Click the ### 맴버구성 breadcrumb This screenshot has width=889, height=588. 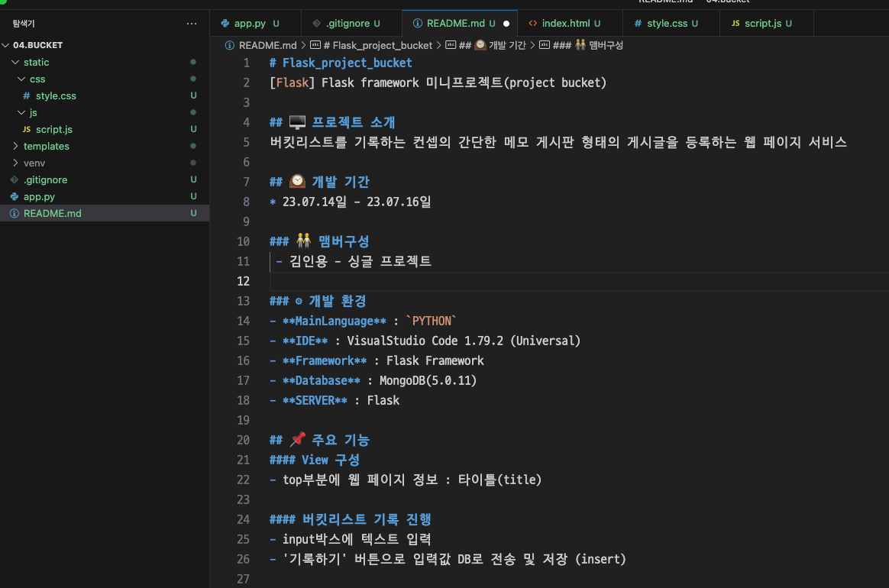587,45
